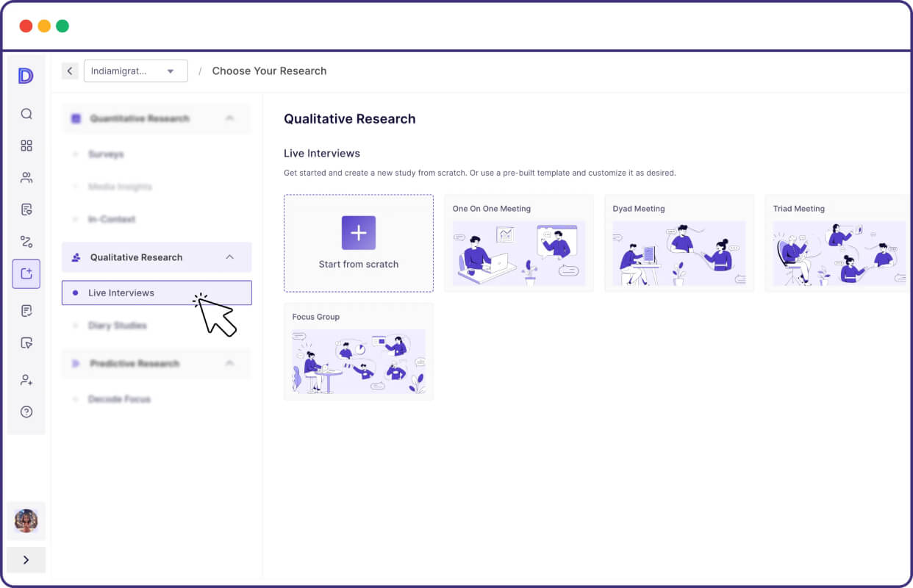Screen dimensions: 913x588
Task: Collapse the Qualitative Research section chevron
Action: click(229, 257)
